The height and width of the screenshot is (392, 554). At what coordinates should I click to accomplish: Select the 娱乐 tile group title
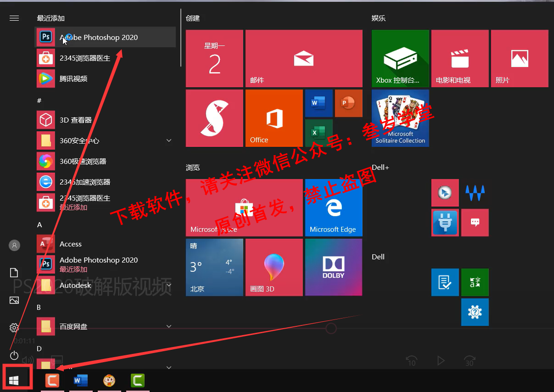(x=379, y=18)
